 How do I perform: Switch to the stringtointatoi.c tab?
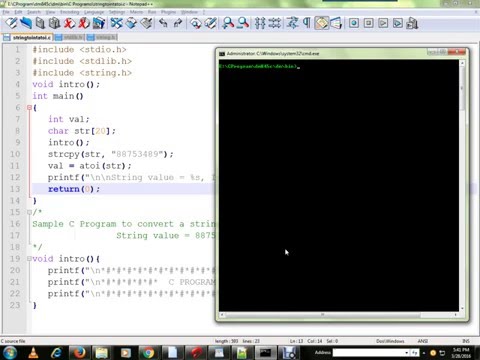point(27,37)
